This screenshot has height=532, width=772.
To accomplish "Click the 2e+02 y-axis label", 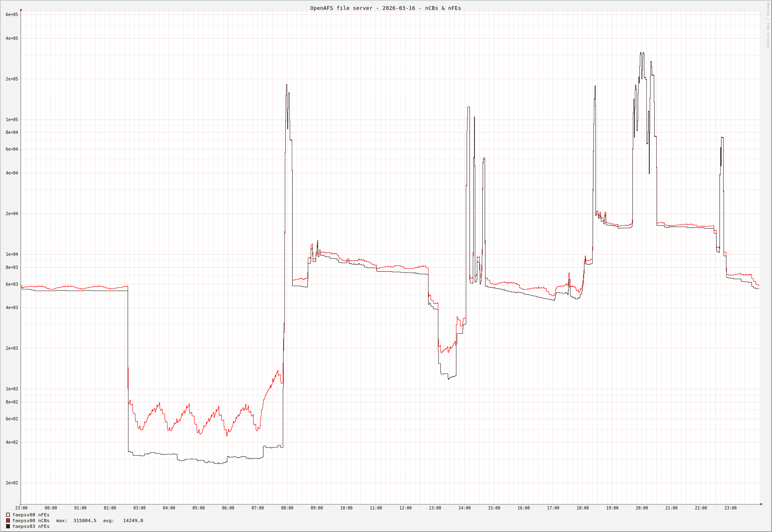I will [12, 483].
